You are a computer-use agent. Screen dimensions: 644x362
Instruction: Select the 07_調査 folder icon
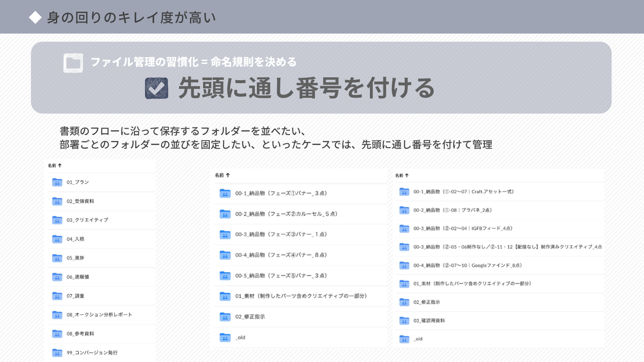click(x=57, y=296)
